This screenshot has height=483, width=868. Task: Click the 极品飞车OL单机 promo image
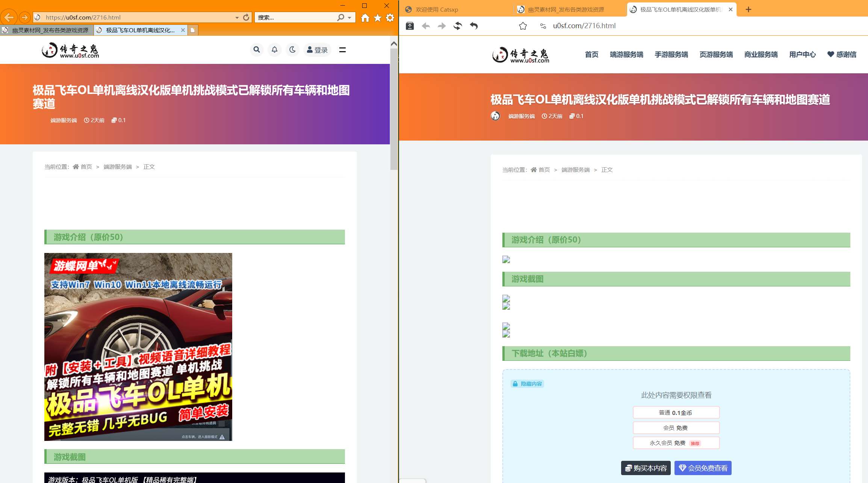pos(138,347)
